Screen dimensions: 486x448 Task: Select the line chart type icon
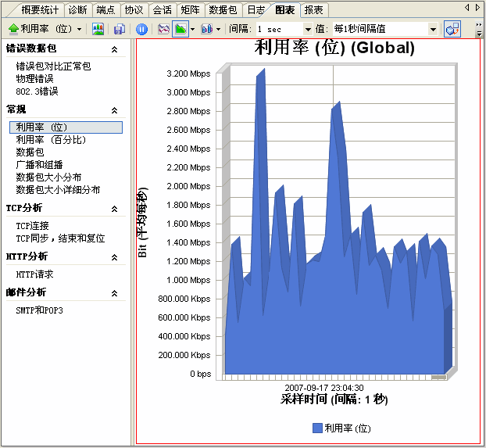(163, 29)
